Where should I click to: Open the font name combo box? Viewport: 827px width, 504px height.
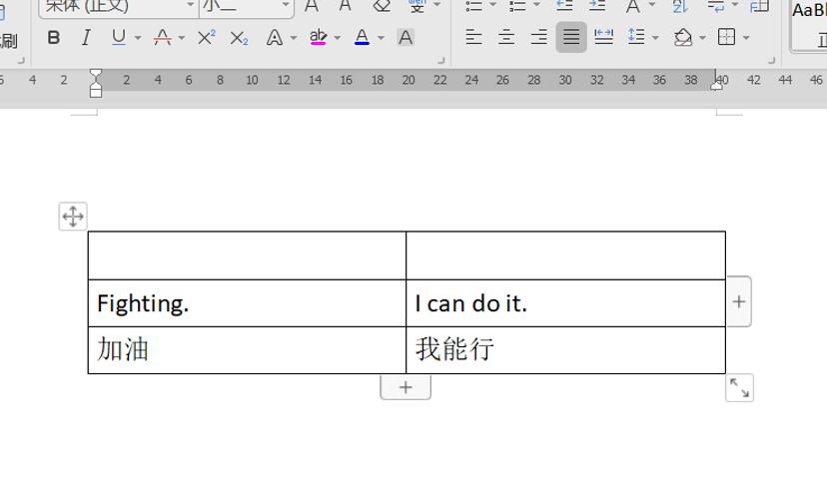point(119,7)
